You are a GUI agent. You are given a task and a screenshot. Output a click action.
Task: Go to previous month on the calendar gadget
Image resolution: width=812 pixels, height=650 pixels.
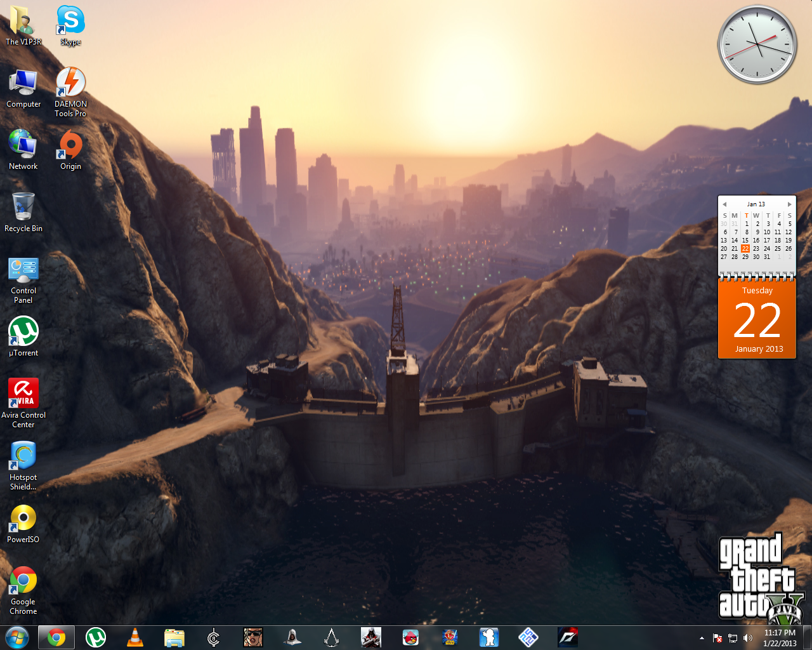724,204
